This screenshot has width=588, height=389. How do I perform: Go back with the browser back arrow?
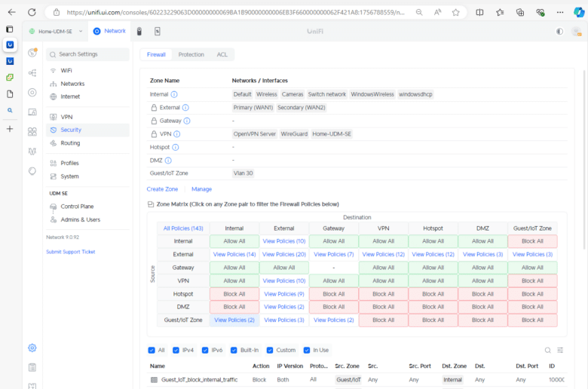click(11, 12)
